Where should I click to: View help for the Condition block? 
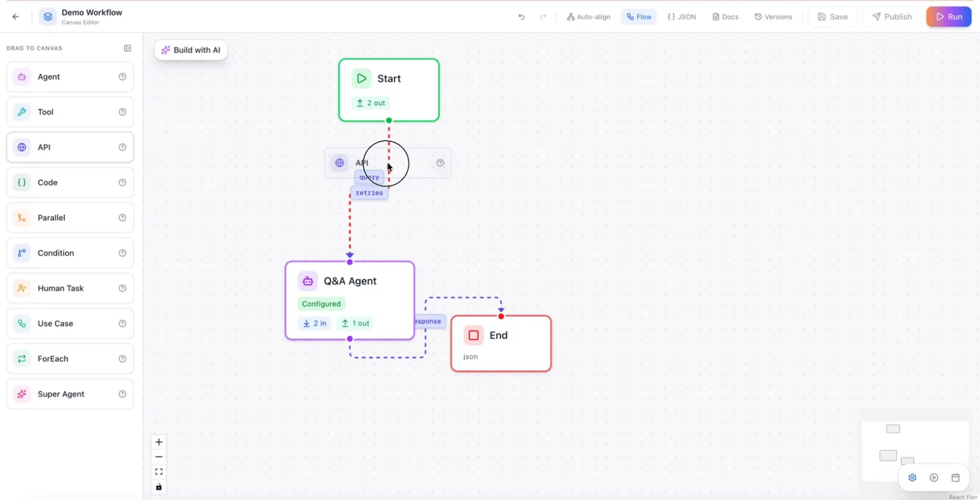123,253
